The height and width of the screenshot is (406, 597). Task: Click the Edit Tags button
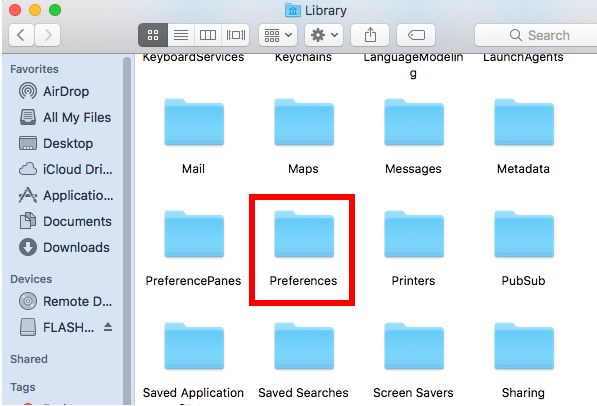click(416, 35)
